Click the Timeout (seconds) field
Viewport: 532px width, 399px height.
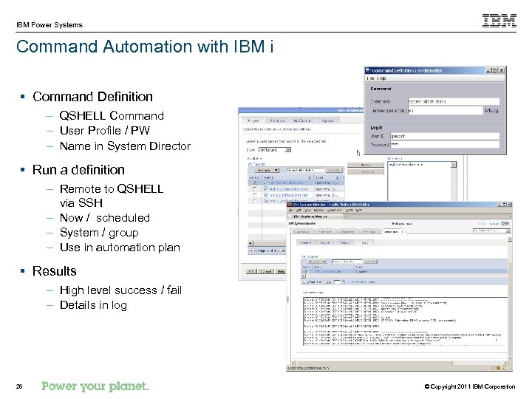point(445,110)
